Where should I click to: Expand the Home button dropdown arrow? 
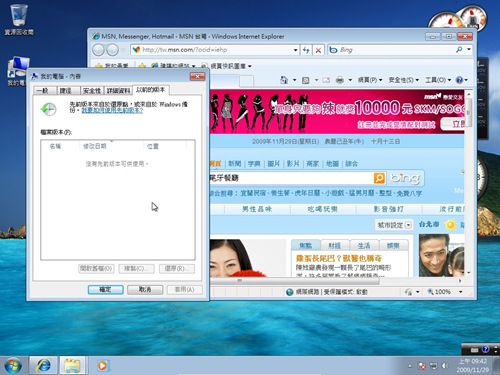pos(294,80)
